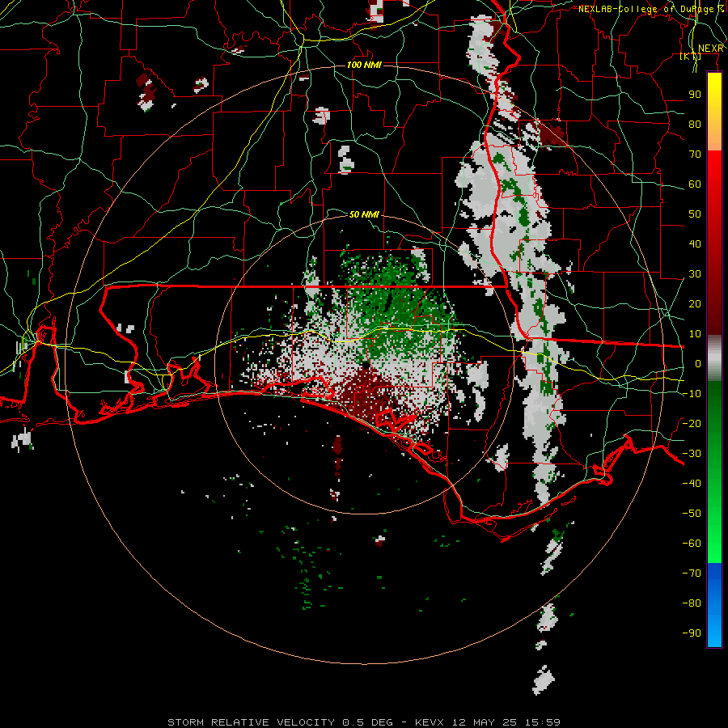Select the positive 90 value on velocity scale
Screen dimensions: 728x728
pos(695,95)
